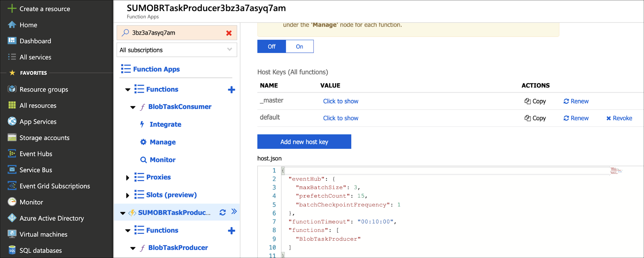This screenshot has width=644, height=258.
Task: Expand the Slots (preview) node
Action: [127, 195]
